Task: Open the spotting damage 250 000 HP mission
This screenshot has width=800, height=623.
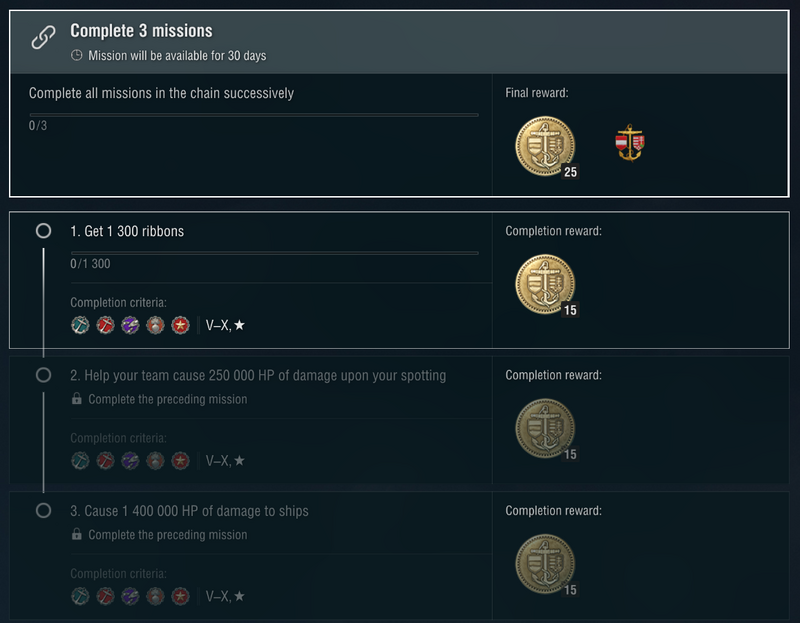Action: pos(258,375)
